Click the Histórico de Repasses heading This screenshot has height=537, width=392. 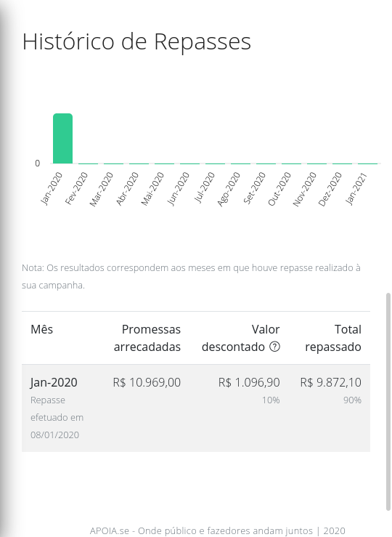pos(136,41)
